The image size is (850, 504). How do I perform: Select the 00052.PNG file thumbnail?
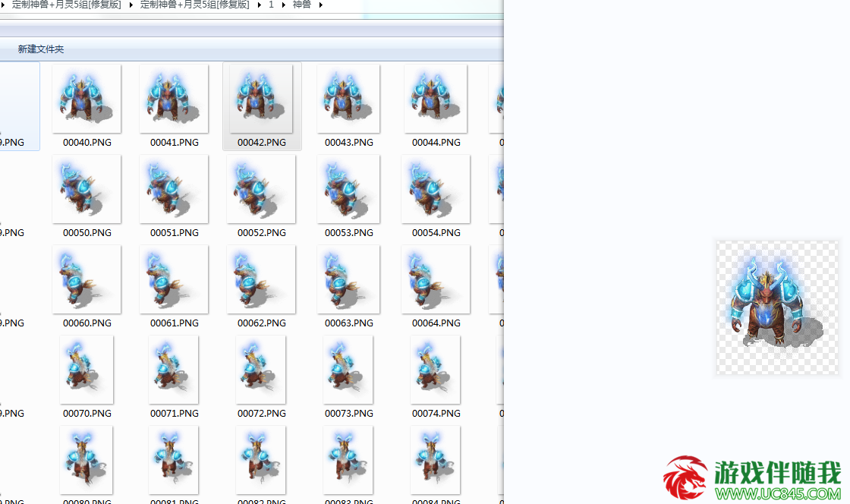[x=261, y=189]
